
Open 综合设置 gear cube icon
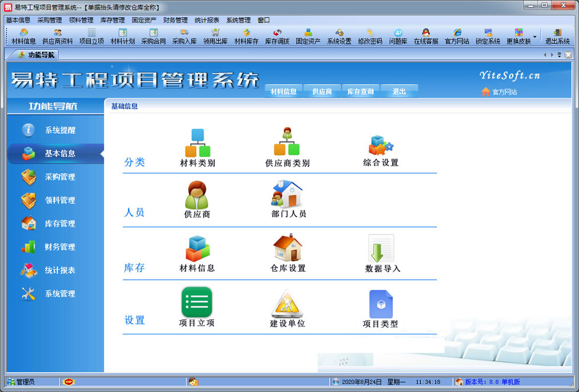point(381,145)
